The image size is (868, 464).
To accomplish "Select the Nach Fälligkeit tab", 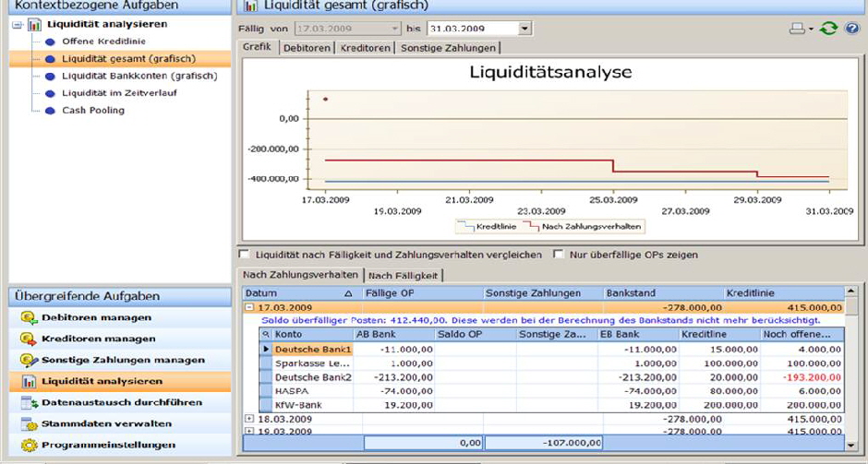I will (x=403, y=276).
